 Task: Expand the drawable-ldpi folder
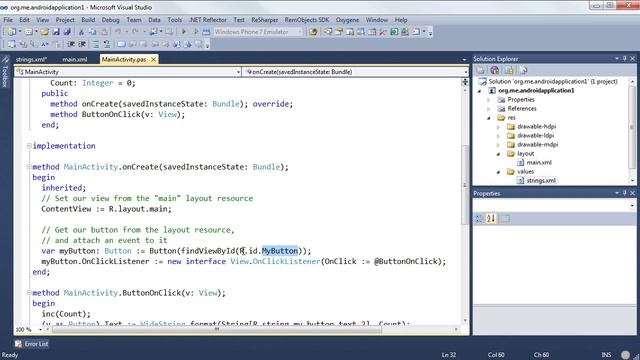[x=498, y=136]
